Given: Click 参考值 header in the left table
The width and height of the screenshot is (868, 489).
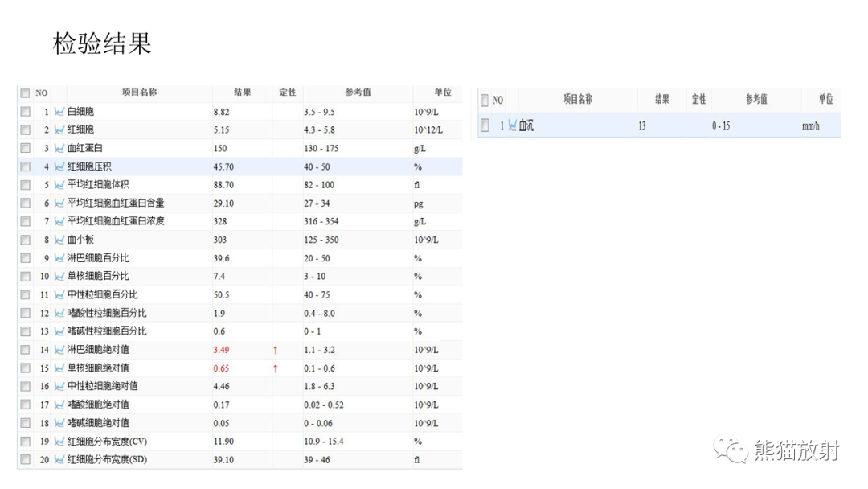Looking at the screenshot, I should pyautogui.click(x=358, y=92).
